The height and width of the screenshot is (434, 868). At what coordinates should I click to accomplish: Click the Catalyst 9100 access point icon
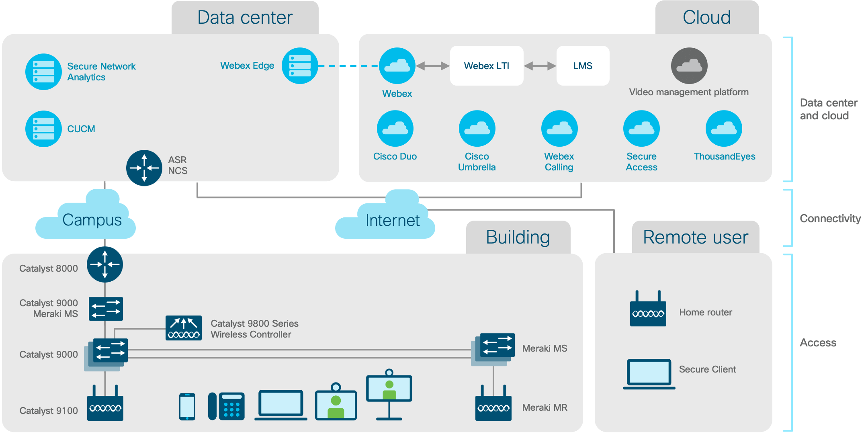tap(105, 403)
